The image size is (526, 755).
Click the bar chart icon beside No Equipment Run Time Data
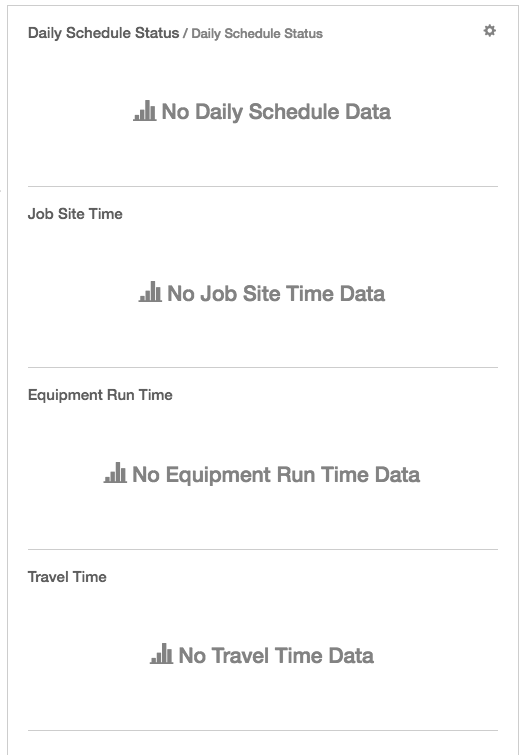pos(115,473)
